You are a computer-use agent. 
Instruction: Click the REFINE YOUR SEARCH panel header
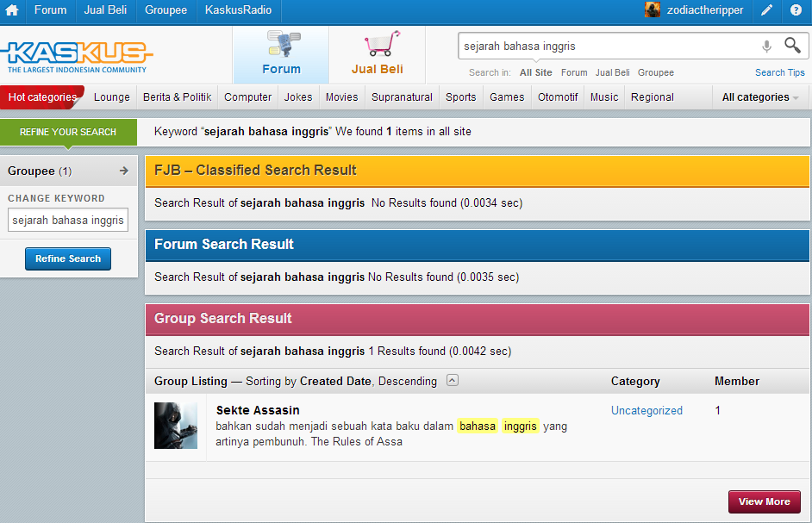pyautogui.click(x=68, y=132)
